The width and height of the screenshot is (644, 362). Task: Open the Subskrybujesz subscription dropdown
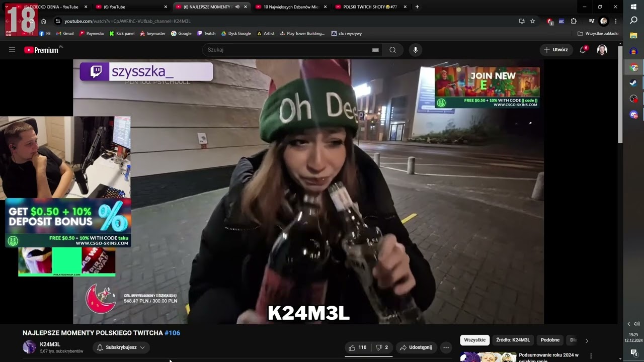click(121, 347)
